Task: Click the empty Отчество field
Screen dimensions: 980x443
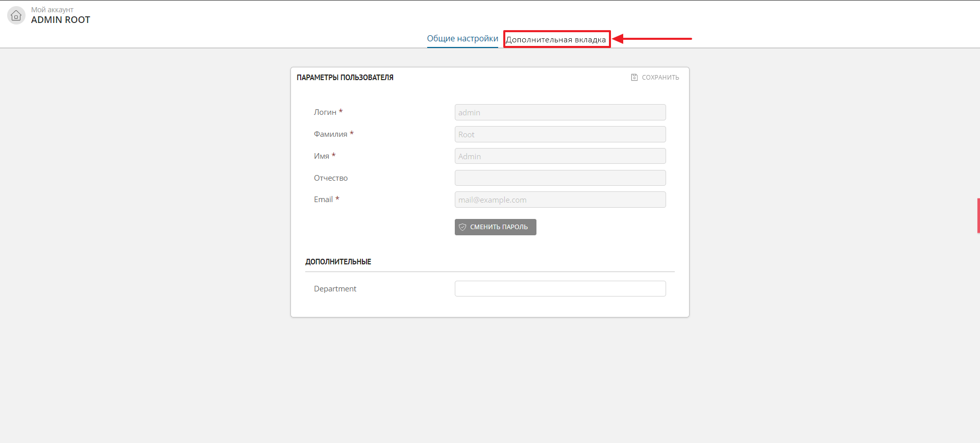Action: click(560, 178)
